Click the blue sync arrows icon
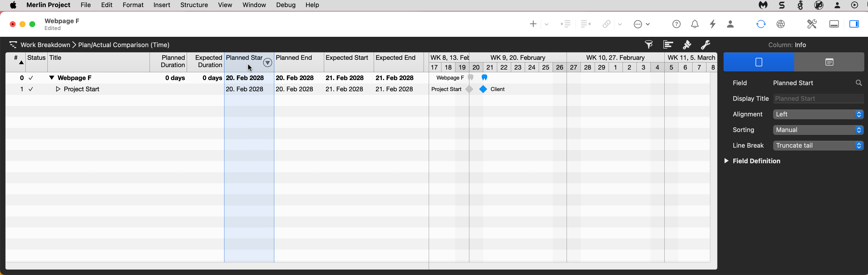This screenshot has height=275, width=868. point(761,24)
